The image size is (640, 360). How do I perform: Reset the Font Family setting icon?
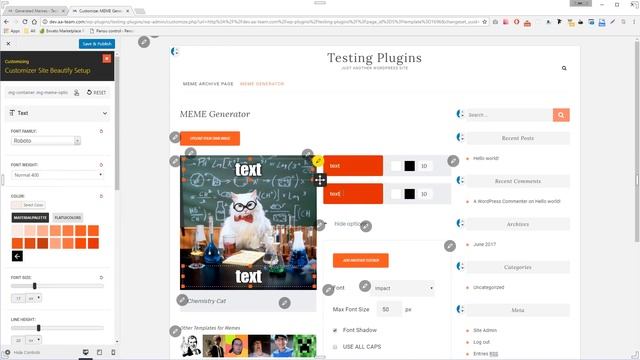tap(101, 131)
